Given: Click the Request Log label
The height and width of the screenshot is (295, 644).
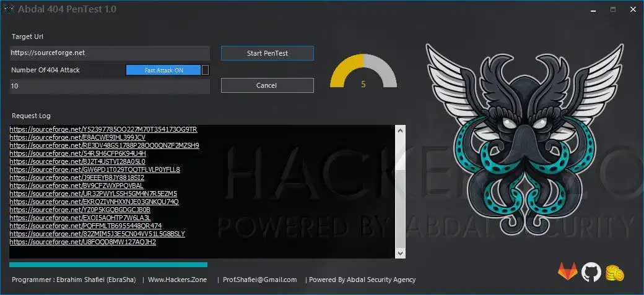Looking at the screenshot, I should (31, 116).
